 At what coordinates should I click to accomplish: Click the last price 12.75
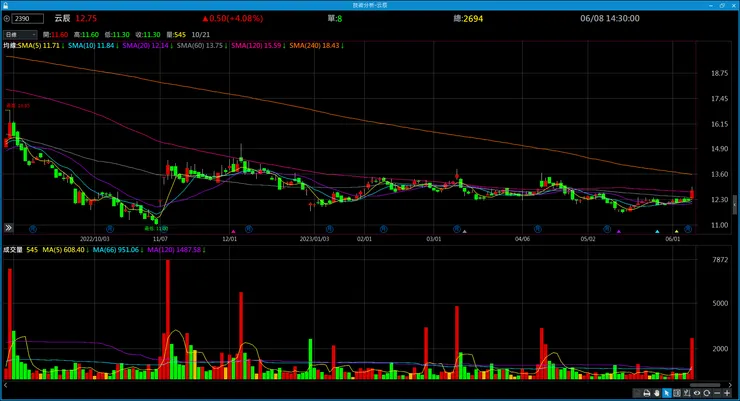click(x=86, y=18)
